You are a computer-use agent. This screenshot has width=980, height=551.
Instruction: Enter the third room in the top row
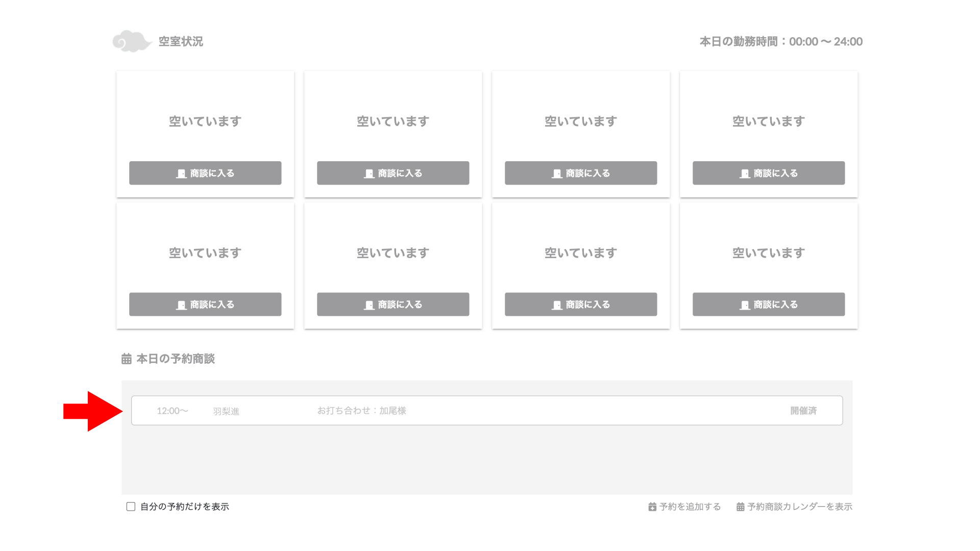[581, 173]
